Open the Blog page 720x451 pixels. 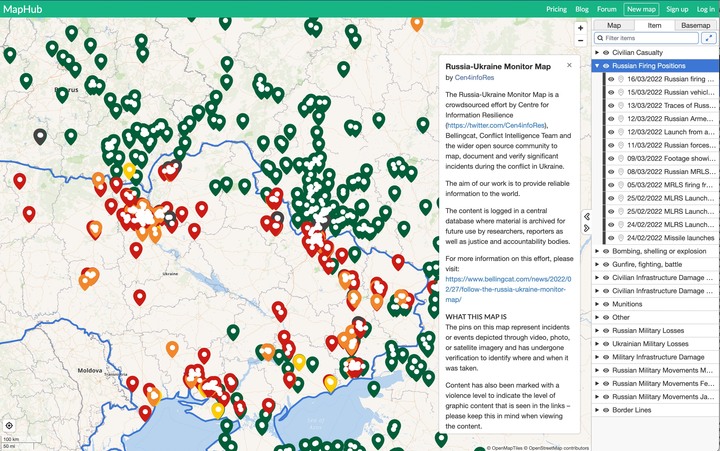coord(582,9)
